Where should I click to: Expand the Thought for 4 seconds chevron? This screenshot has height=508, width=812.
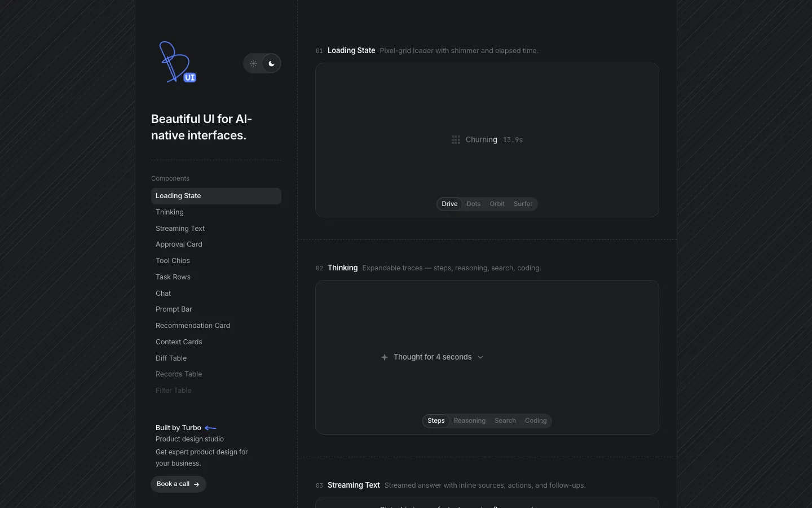coord(480,357)
